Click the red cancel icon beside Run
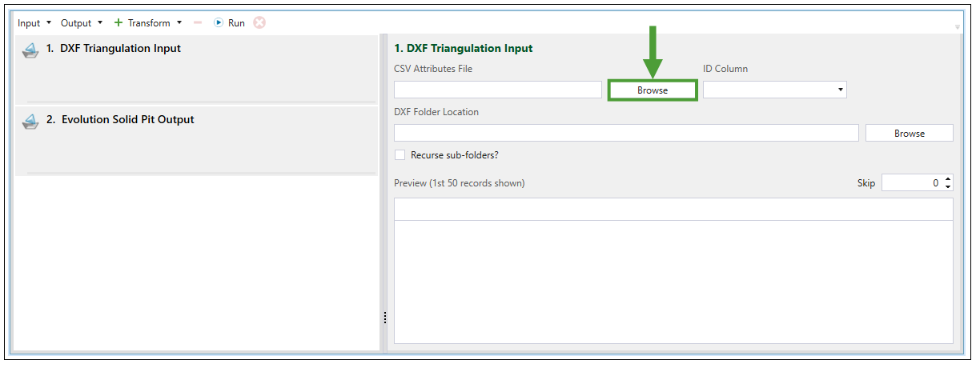The image size is (980, 368). pos(259,23)
